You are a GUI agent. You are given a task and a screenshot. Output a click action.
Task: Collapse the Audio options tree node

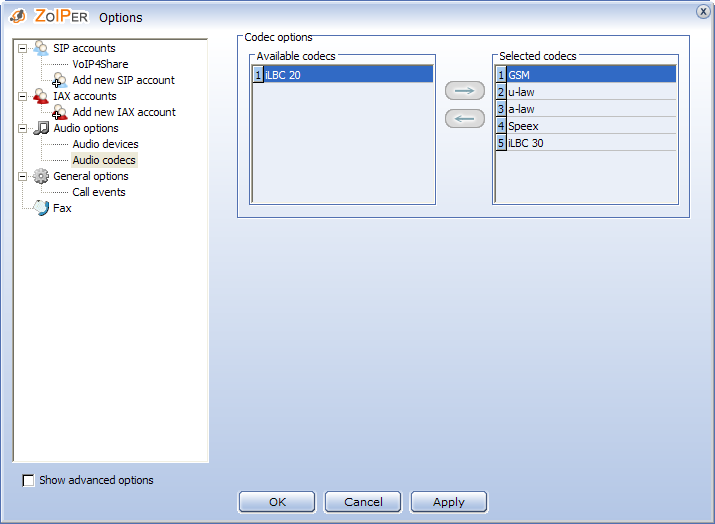coord(22,128)
